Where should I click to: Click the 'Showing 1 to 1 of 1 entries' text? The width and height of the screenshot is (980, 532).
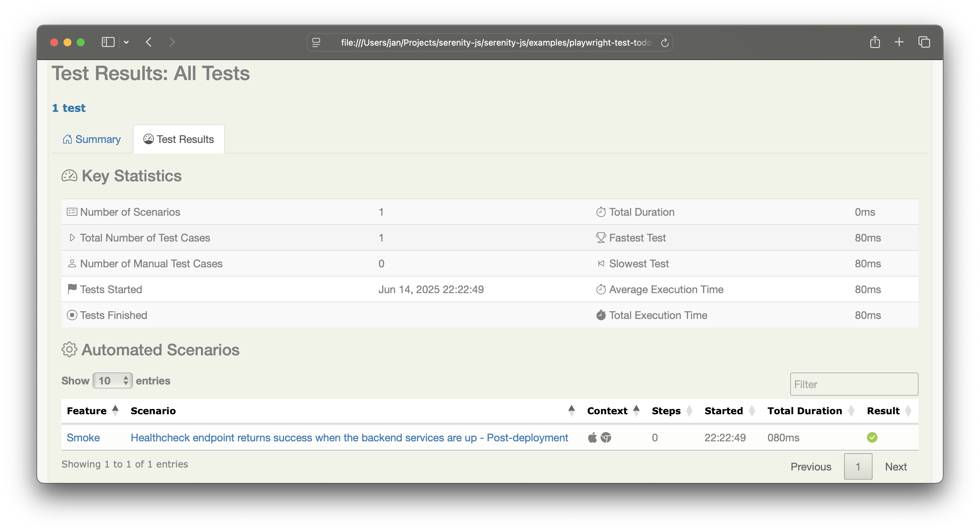click(125, 464)
